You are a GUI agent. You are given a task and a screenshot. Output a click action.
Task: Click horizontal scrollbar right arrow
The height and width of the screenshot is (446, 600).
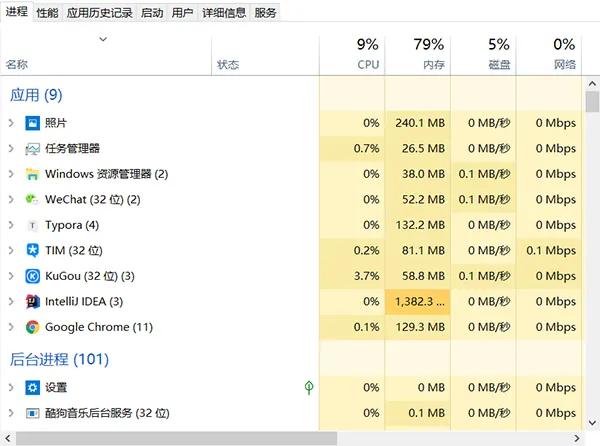pos(577,438)
